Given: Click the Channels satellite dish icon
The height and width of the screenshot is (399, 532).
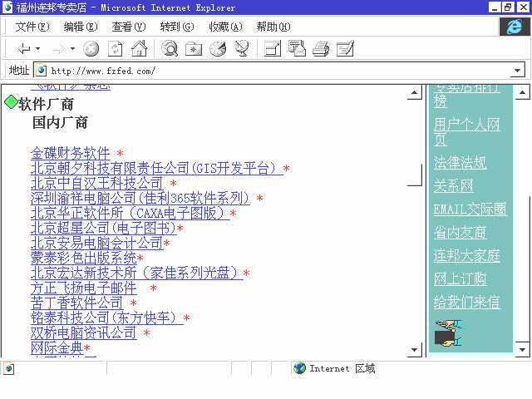Looking at the screenshot, I should pyautogui.click(x=242, y=49).
